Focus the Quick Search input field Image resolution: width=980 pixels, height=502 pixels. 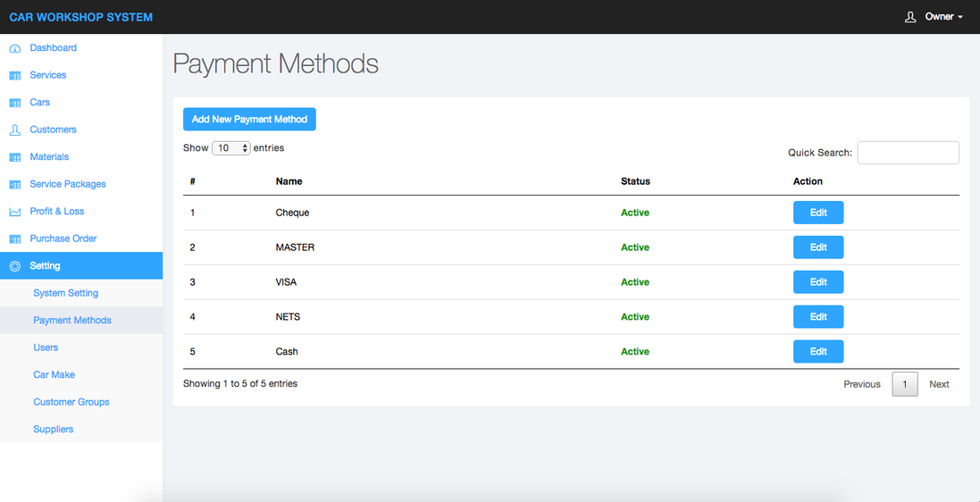pos(908,153)
